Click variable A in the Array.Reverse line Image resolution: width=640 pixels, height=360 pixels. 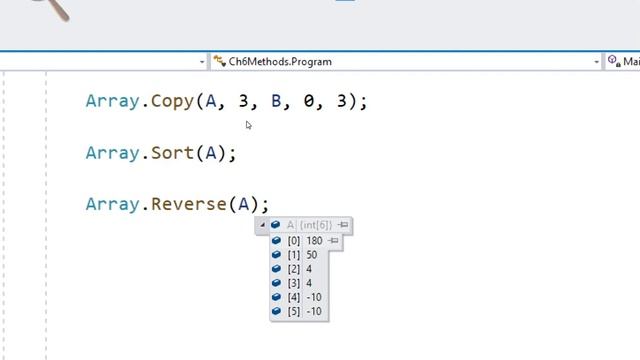point(243,204)
